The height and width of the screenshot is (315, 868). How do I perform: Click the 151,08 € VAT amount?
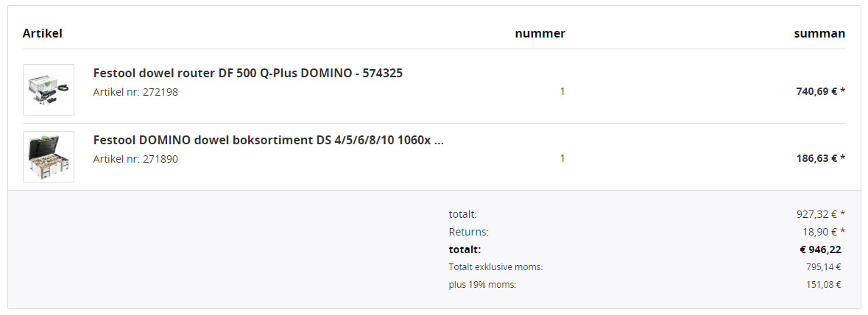pyautogui.click(x=823, y=285)
